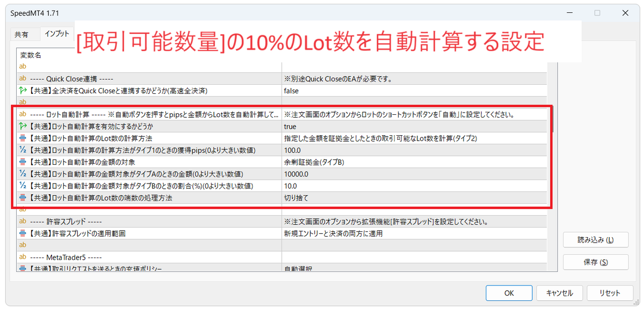The height and width of the screenshot is (309, 644).
Task: Select the タイプ1のときの獲得pips variable label
Action: click(x=142, y=150)
